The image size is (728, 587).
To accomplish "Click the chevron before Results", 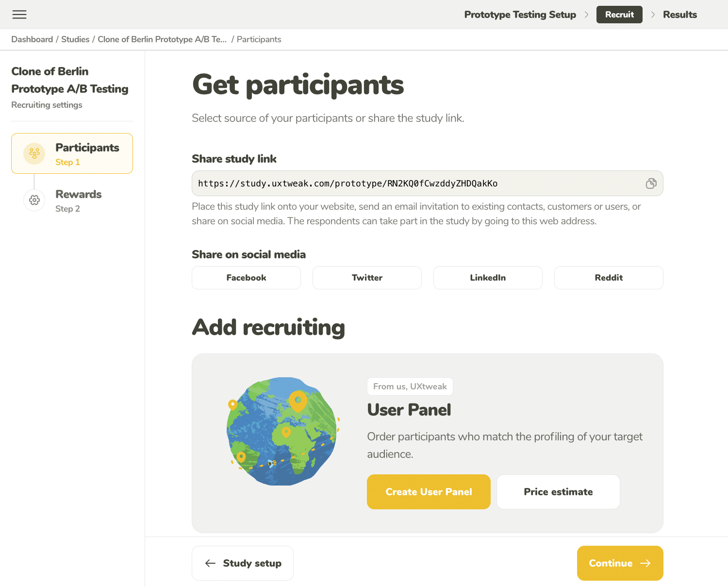I will point(653,15).
